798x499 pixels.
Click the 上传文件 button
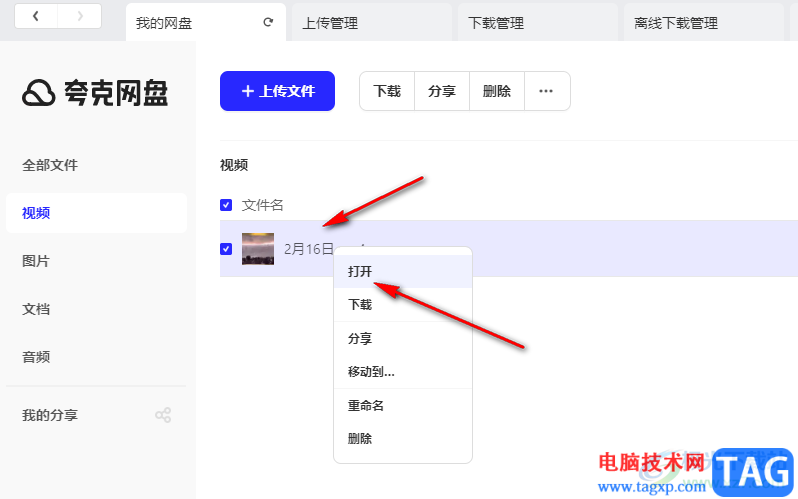[x=277, y=91]
